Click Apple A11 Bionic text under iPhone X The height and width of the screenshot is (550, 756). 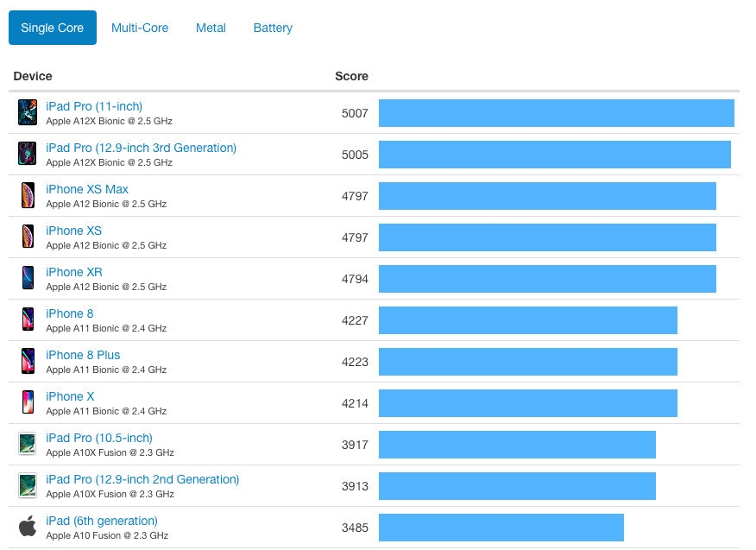pyautogui.click(x=106, y=412)
